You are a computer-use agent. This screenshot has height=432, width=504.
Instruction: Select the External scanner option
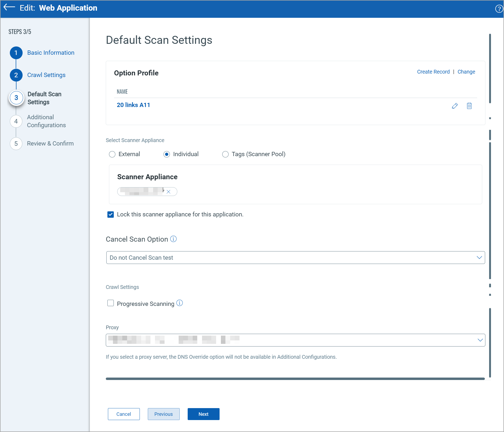coord(112,154)
